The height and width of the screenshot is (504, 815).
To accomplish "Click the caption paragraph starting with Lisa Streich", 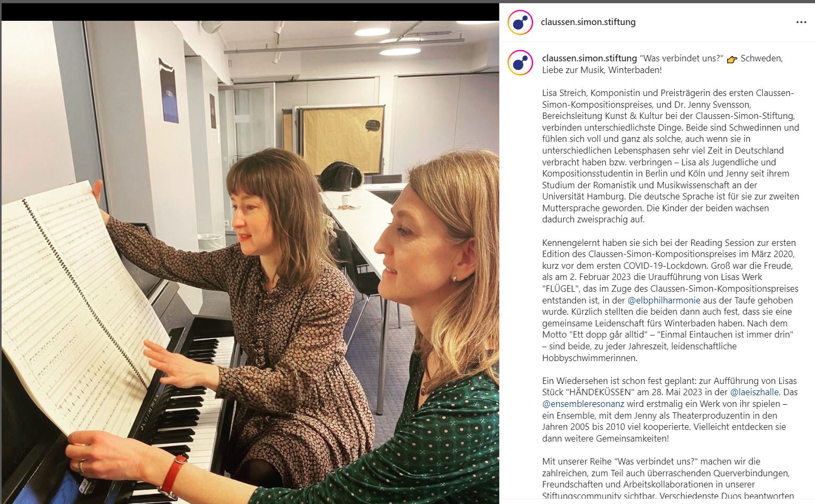I will click(670, 156).
